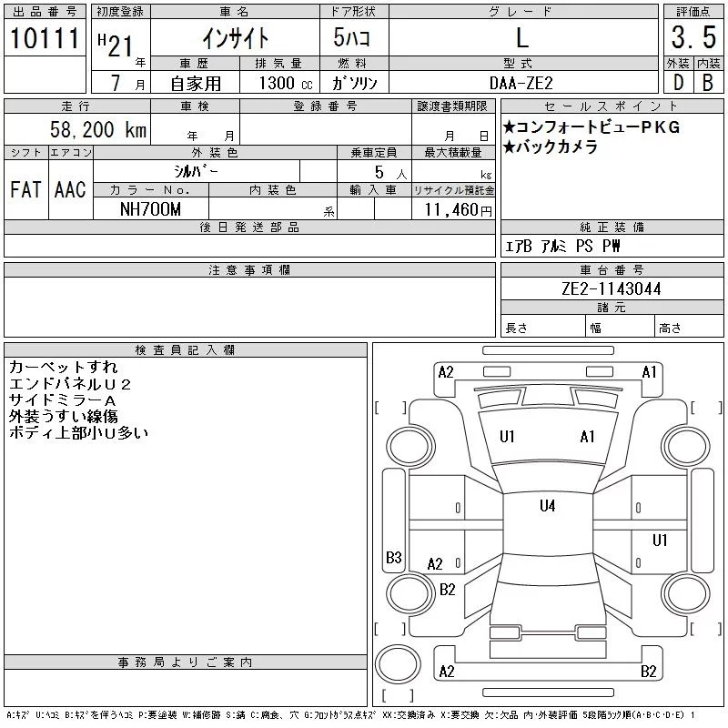This screenshot has height=728, width=728.
Task: Click the air conditioner value AAC
Action: tap(70, 189)
